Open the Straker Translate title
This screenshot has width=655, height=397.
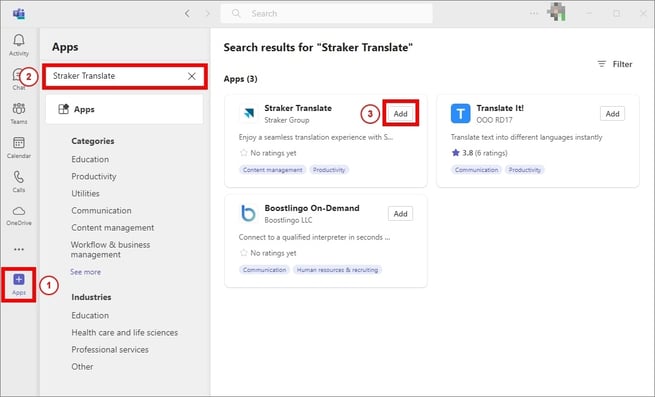point(298,108)
